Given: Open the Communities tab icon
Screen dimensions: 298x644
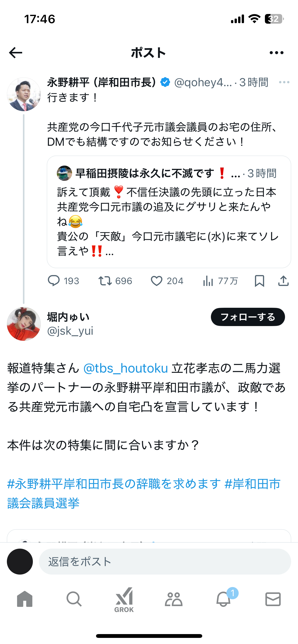Looking at the screenshot, I should (x=174, y=599).
